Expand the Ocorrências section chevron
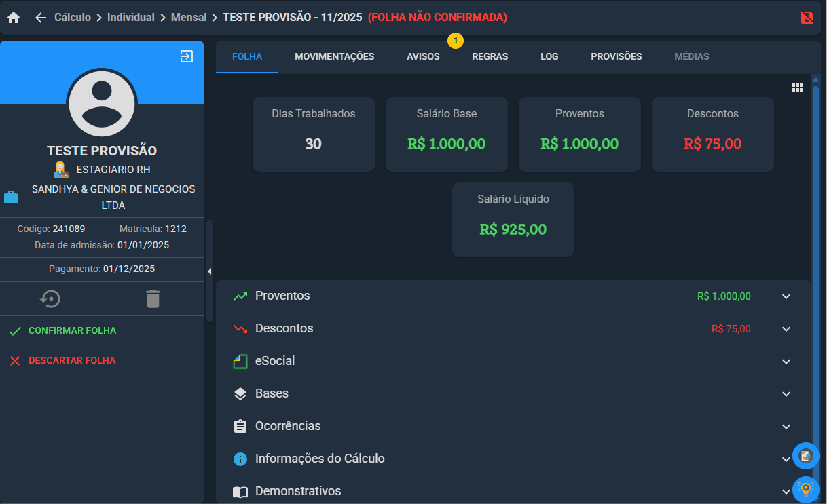This screenshot has width=827, height=504. [x=786, y=427]
